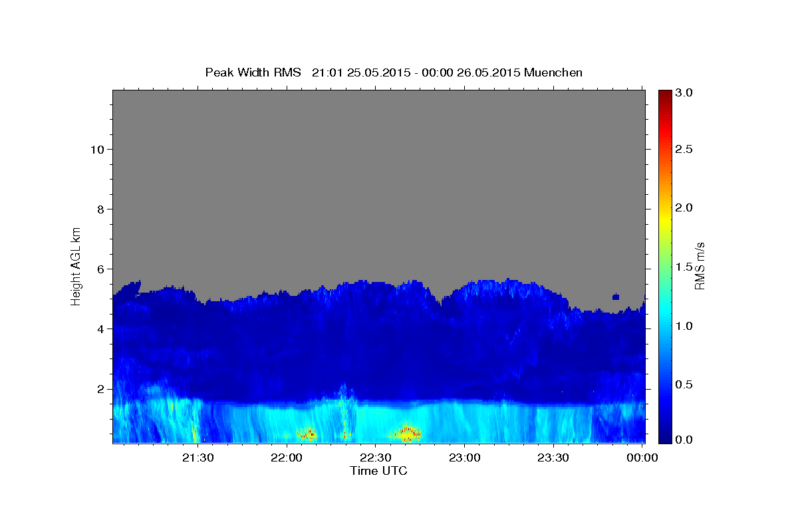Select the '21:30' time axis label

click(198, 458)
